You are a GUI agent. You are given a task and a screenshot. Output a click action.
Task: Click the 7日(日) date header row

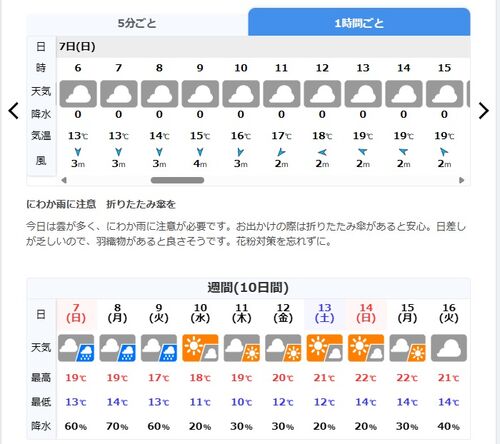tap(263, 47)
